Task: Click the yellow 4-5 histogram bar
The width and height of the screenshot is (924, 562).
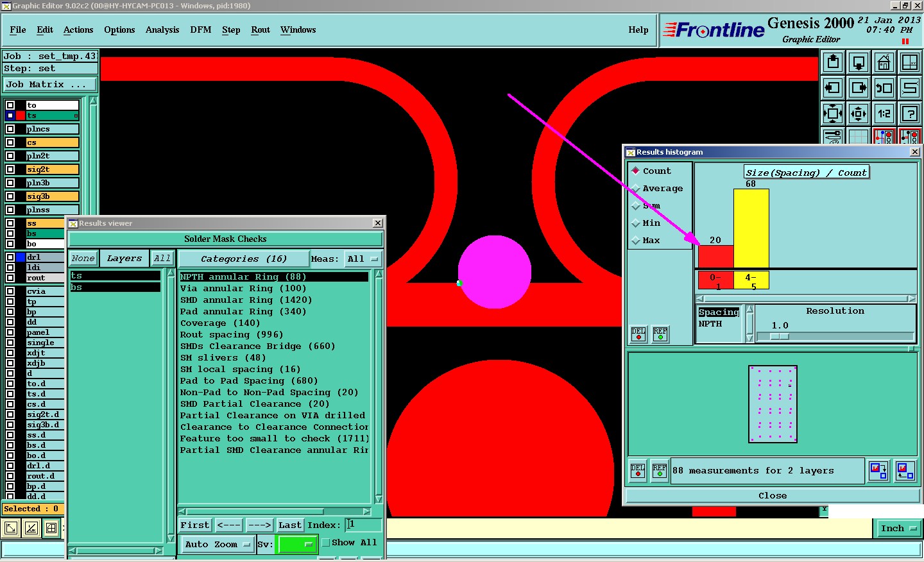Action: (751, 228)
